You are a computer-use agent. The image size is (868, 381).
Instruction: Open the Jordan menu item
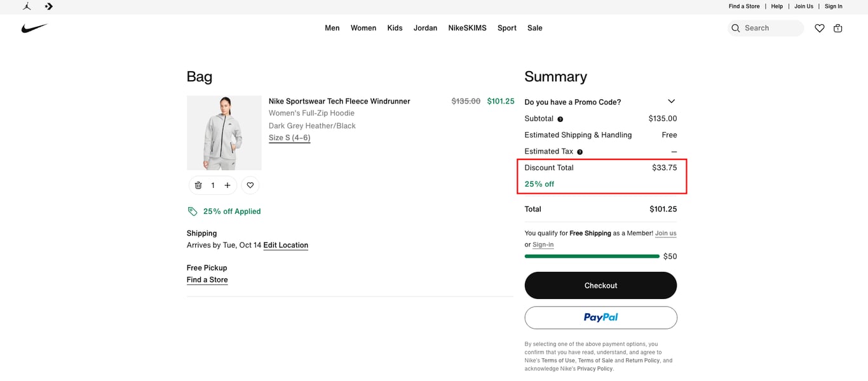coord(425,28)
